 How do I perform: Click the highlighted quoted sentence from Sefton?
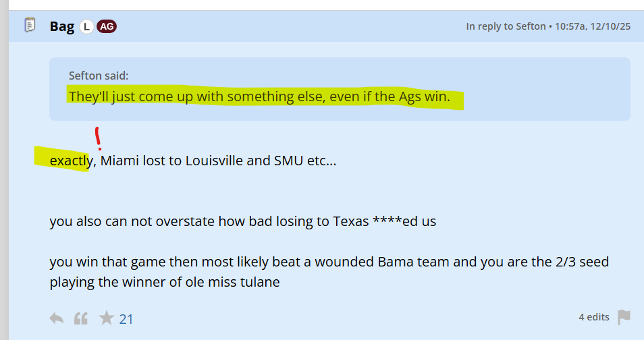(x=259, y=96)
